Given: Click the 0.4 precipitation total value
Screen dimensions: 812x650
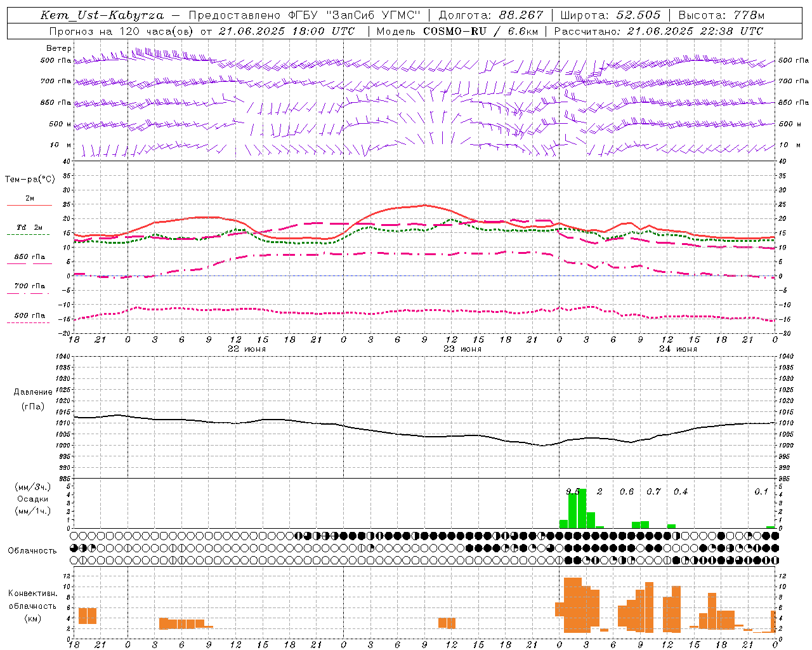Looking at the screenshot, I should 681,491.
